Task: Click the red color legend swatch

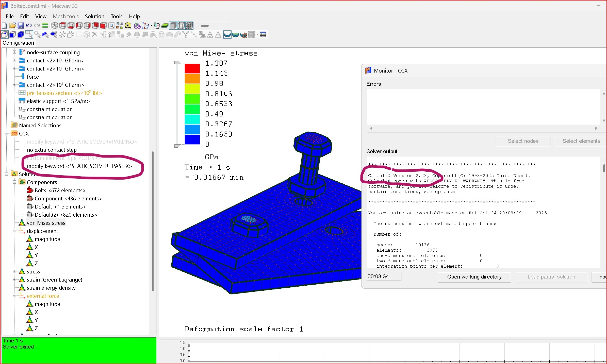Action: (x=192, y=69)
